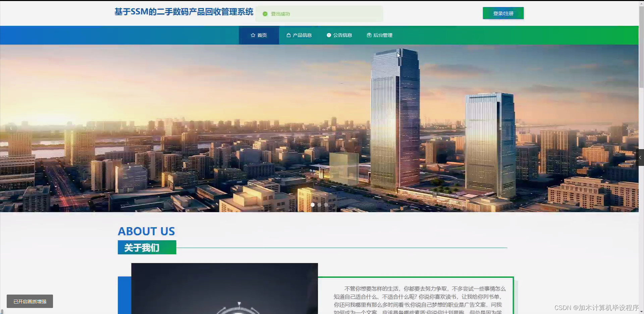This screenshot has height=314, width=644.
Task: Select the first carousel dot indicator
Action: point(313,205)
